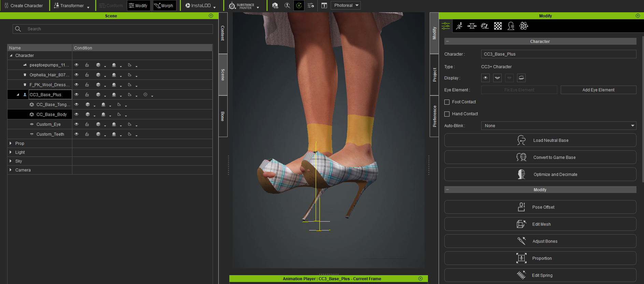This screenshot has height=284, width=644.
Task: Open the checkerboard Texture tab icon
Action: pyautogui.click(x=498, y=26)
